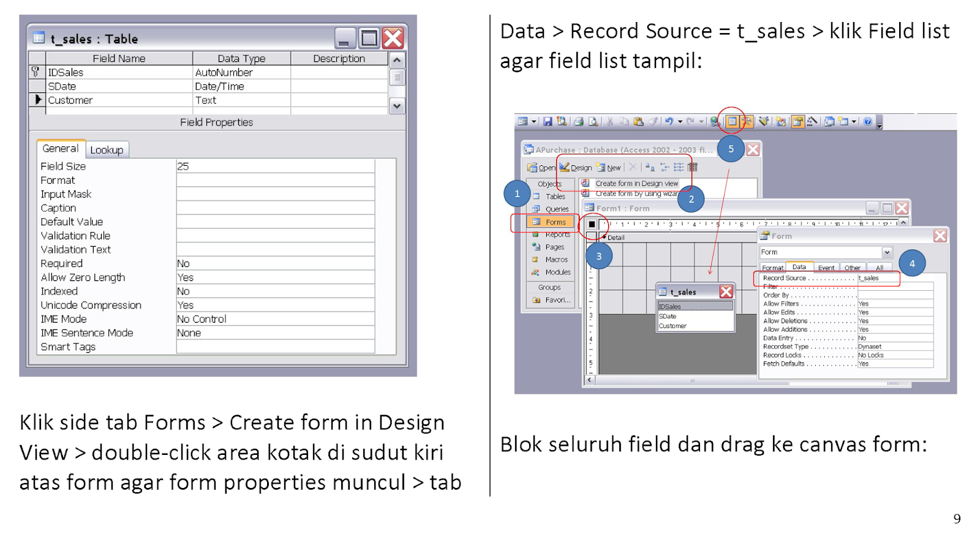Click the Properties icon in the toolbar
The height and width of the screenshot is (540, 980).
pos(797,121)
